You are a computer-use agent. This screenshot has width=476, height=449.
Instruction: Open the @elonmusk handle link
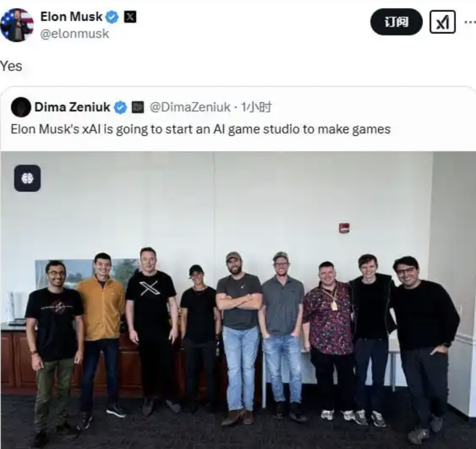click(74, 33)
